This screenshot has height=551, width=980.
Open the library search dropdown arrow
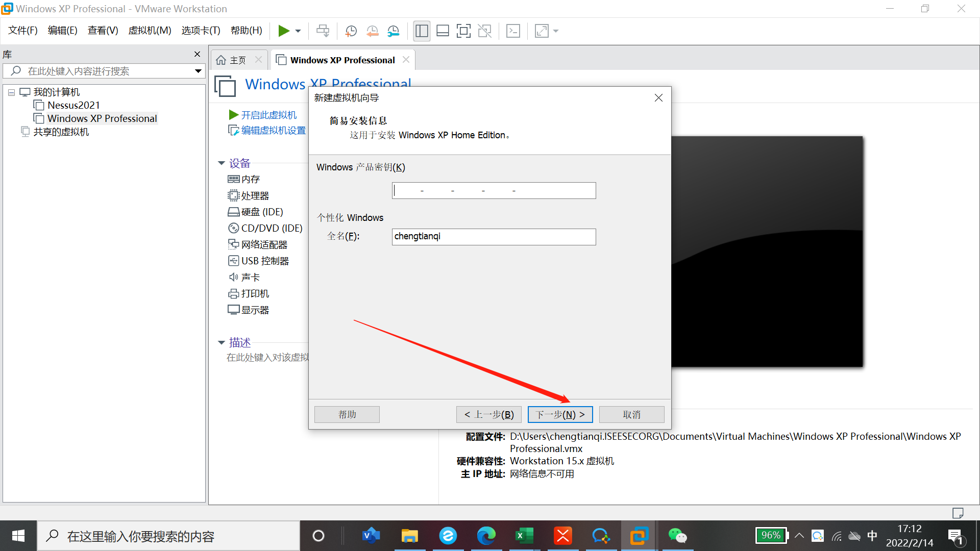coord(198,71)
